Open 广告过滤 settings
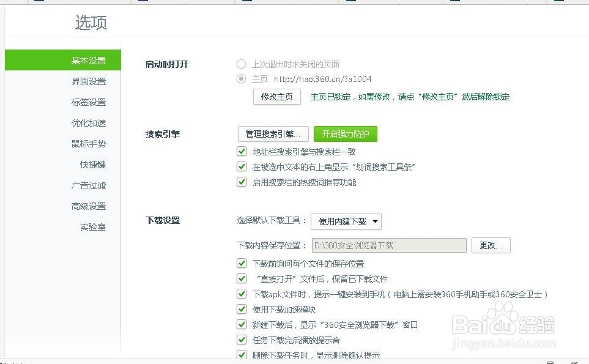This screenshot has width=589, height=364. click(89, 185)
